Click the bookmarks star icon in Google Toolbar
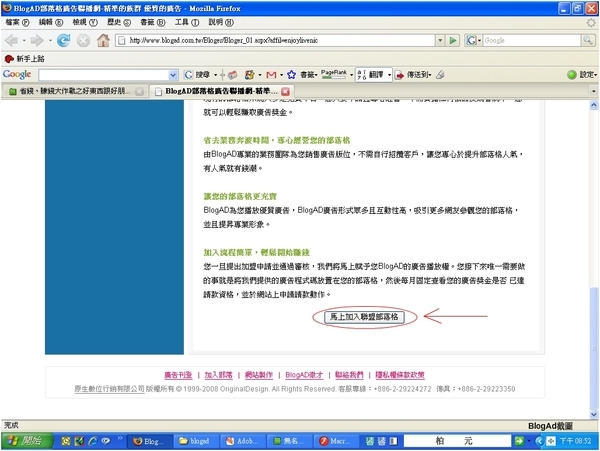 tap(292, 75)
